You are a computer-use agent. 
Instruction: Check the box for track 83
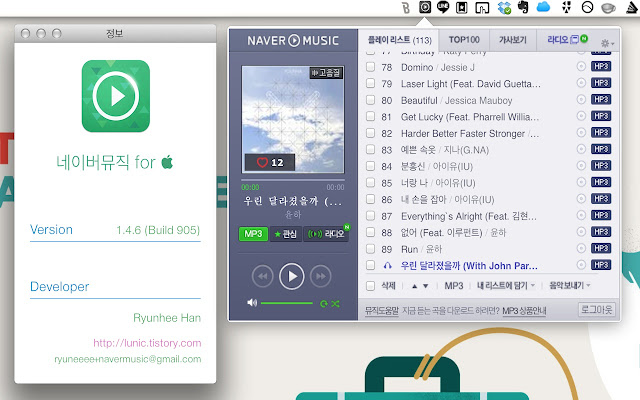click(370, 149)
